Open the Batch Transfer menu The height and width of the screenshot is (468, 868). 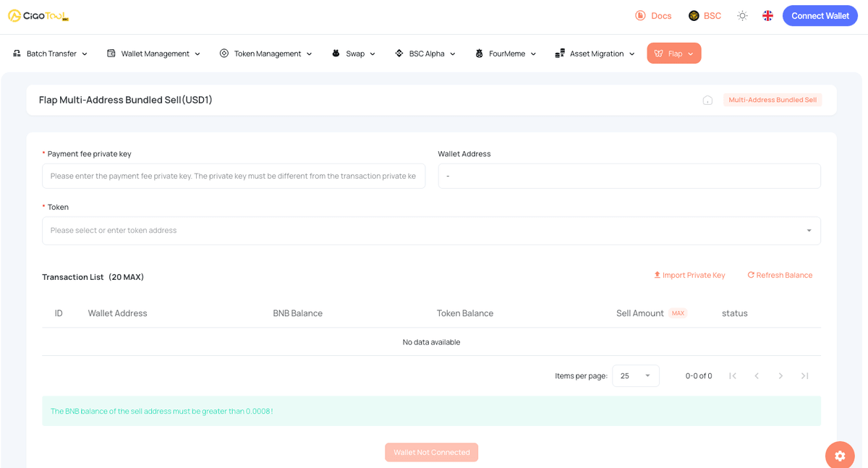[x=51, y=54]
